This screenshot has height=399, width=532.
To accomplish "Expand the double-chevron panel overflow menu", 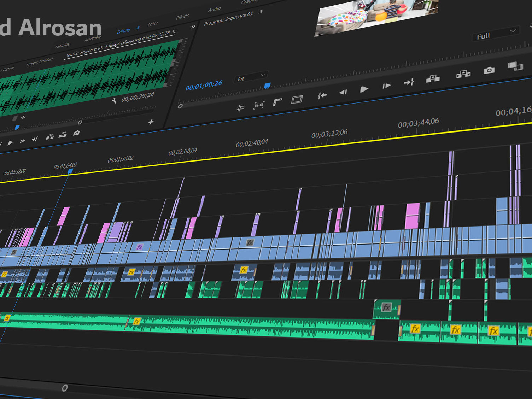I will (193, 27).
